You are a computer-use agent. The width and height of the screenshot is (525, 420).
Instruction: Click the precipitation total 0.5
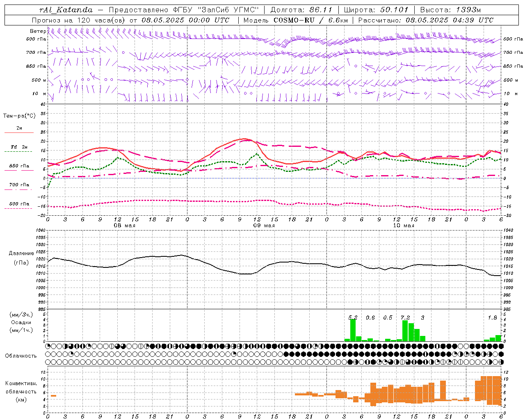point(388,317)
